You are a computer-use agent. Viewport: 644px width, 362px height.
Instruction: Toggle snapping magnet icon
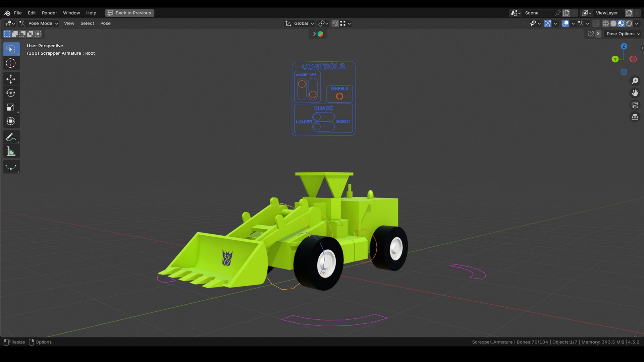[335, 23]
